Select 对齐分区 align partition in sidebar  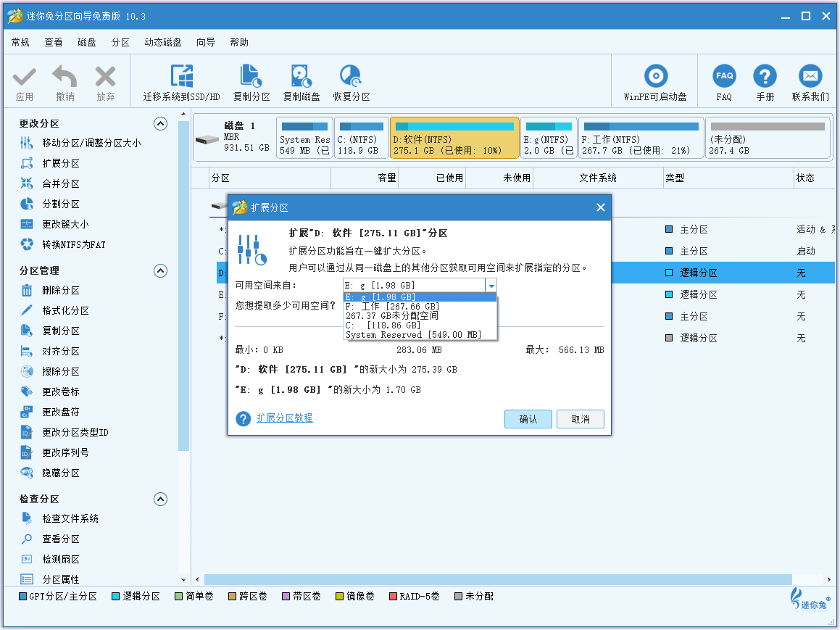point(50,352)
